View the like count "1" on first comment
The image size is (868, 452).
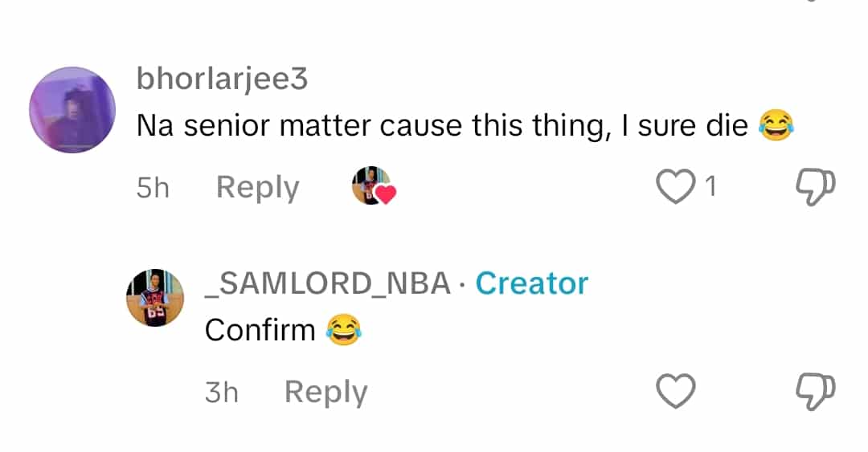pos(710,187)
